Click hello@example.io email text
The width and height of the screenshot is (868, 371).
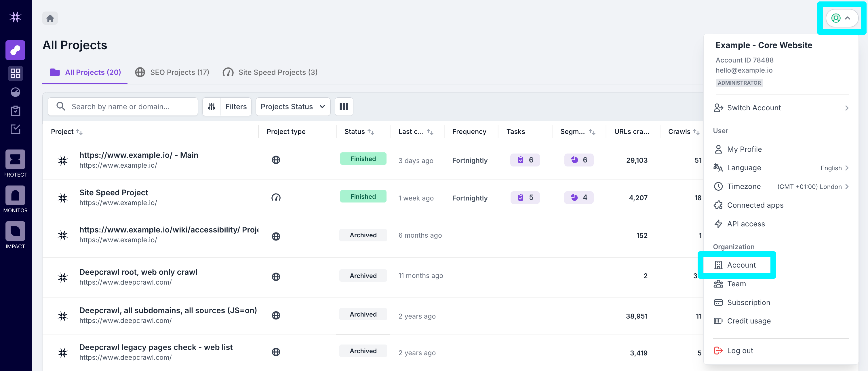pos(744,70)
